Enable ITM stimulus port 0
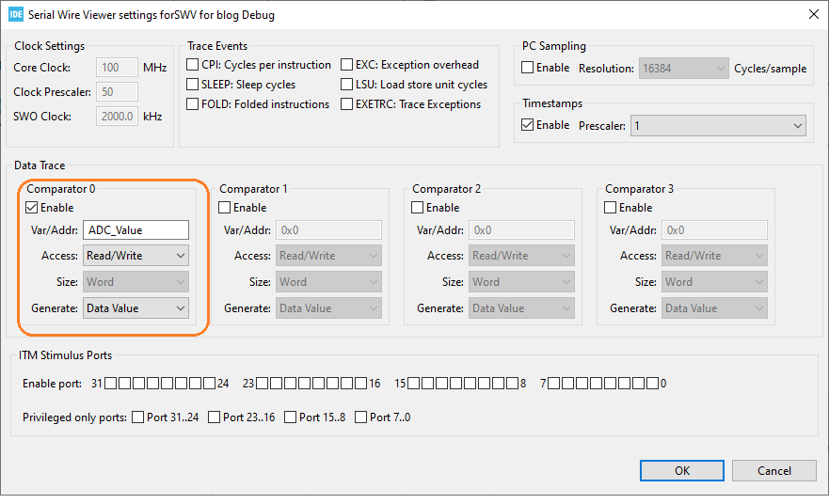Image resolution: width=829 pixels, height=504 pixels. click(652, 384)
